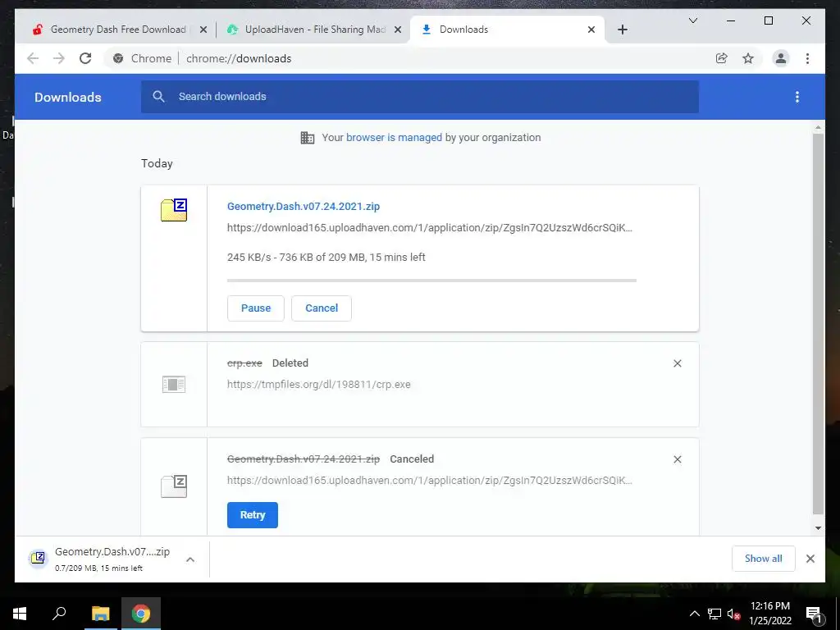The width and height of the screenshot is (840, 630).
Task: Click the magnifier icon in Search downloads
Action: pyautogui.click(x=158, y=97)
